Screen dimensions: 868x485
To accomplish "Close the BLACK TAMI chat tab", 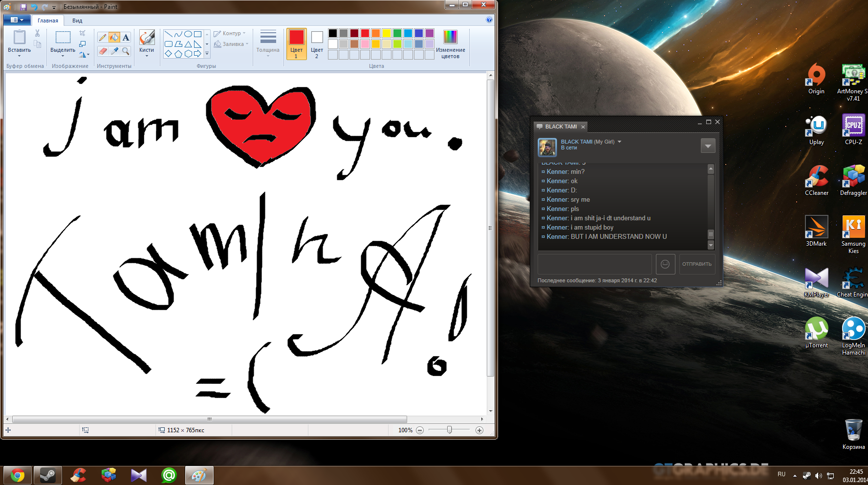I will [x=583, y=127].
